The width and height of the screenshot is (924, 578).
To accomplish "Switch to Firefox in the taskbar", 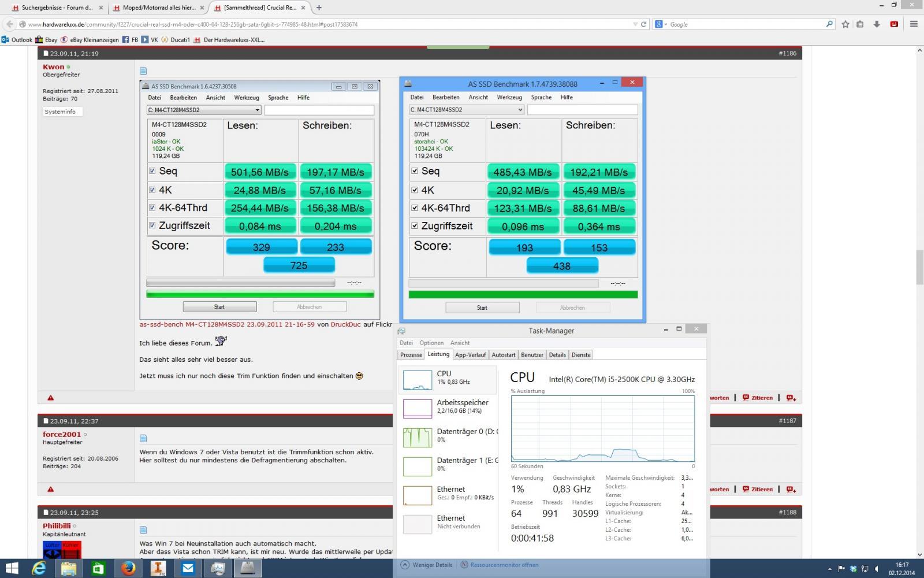I will pyautogui.click(x=129, y=568).
